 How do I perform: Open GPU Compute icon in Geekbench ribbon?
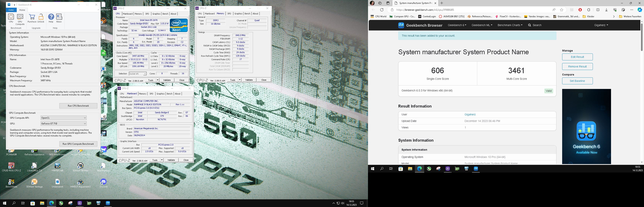pos(20,19)
